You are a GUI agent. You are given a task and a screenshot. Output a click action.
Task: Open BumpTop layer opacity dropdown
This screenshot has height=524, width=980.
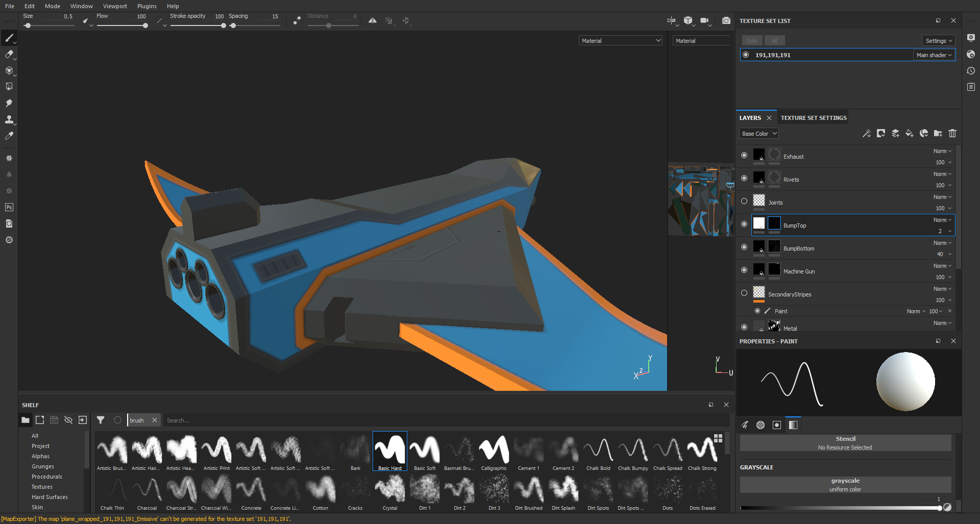[x=944, y=231]
